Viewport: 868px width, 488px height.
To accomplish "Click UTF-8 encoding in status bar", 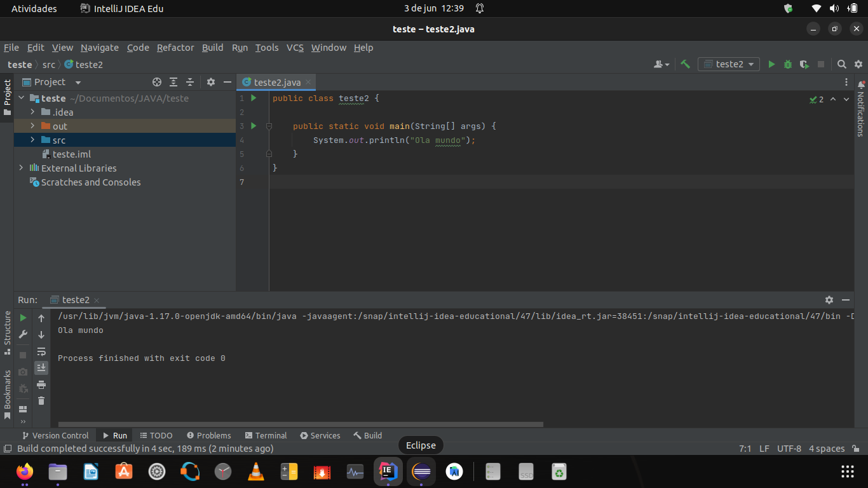I will pyautogui.click(x=789, y=449).
